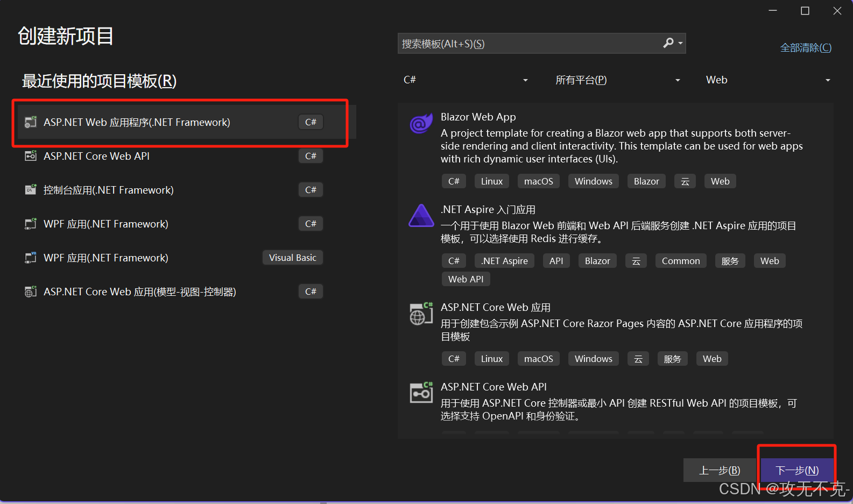Click the 全部清除 link
Image resolution: width=853 pixels, height=504 pixels.
pyautogui.click(x=806, y=48)
